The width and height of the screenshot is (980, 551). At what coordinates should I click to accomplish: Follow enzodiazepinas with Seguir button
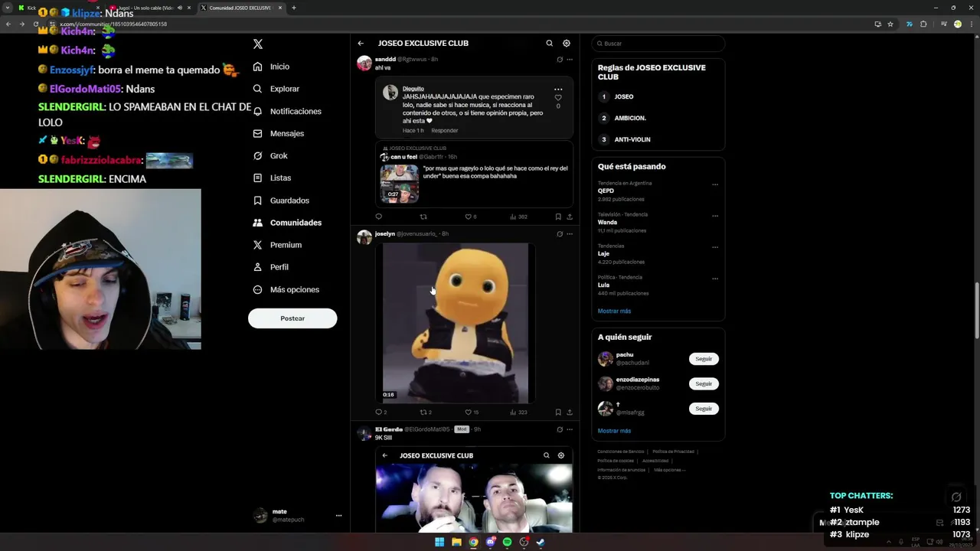tap(704, 383)
